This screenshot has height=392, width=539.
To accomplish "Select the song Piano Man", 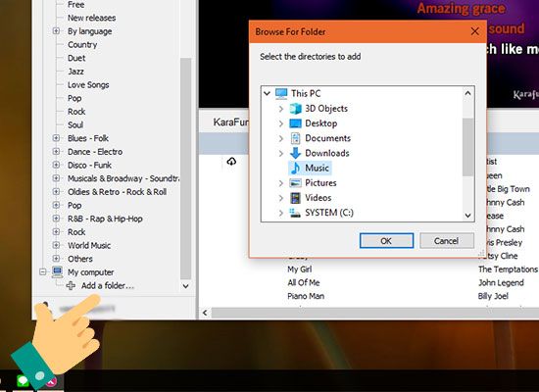I will pyautogui.click(x=306, y=296).
